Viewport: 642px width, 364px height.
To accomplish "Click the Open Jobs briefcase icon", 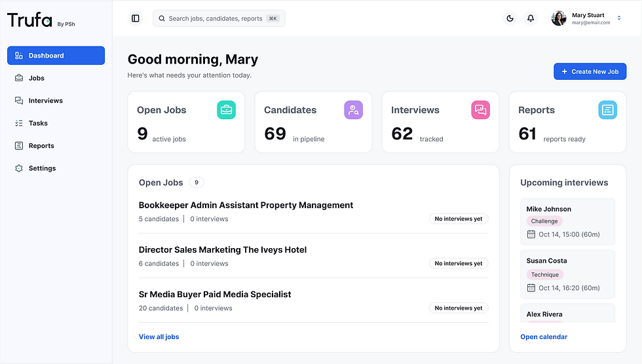I will (x=227, y=110).
